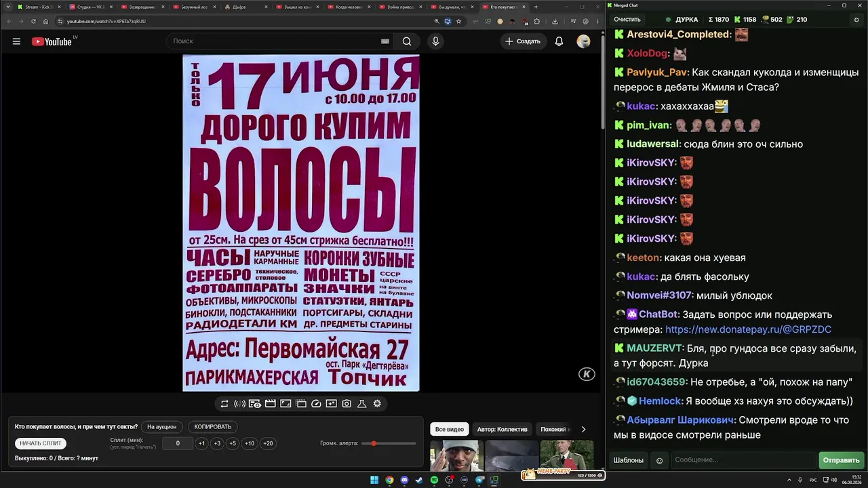Image resolution: width=868 pixels, height=488 pixels.
Task: Add +5 minutes to the split
Action: [x=233, y=443]
